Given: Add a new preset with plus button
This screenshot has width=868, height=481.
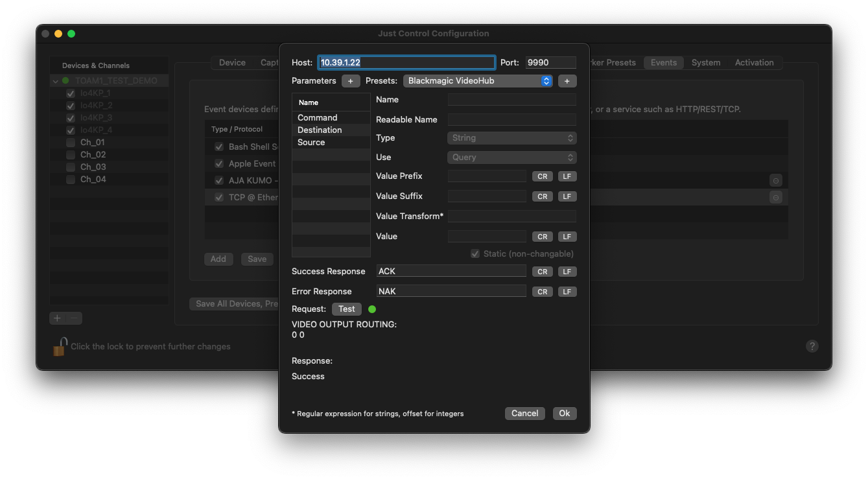Looking at the screenshot, I should coord(567,81).
